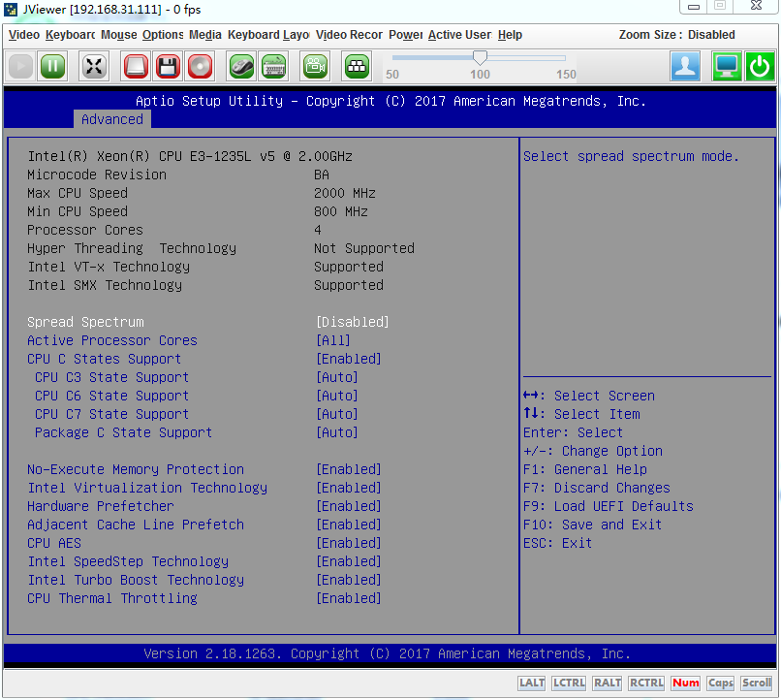Click the hotkeys icon in toolbar
The image size is (781, 700).
(x=357, y=67)
